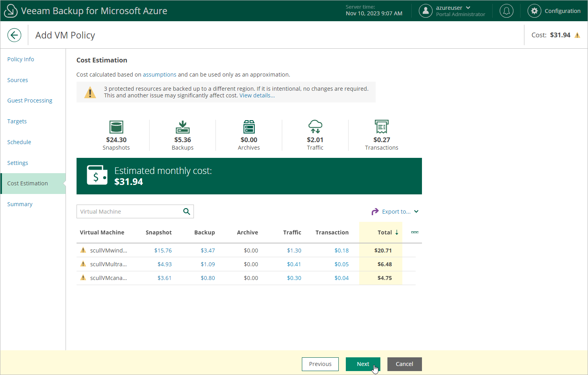The image size is (588, 375).
Task: Click total value $20.71
Action: 383,251
